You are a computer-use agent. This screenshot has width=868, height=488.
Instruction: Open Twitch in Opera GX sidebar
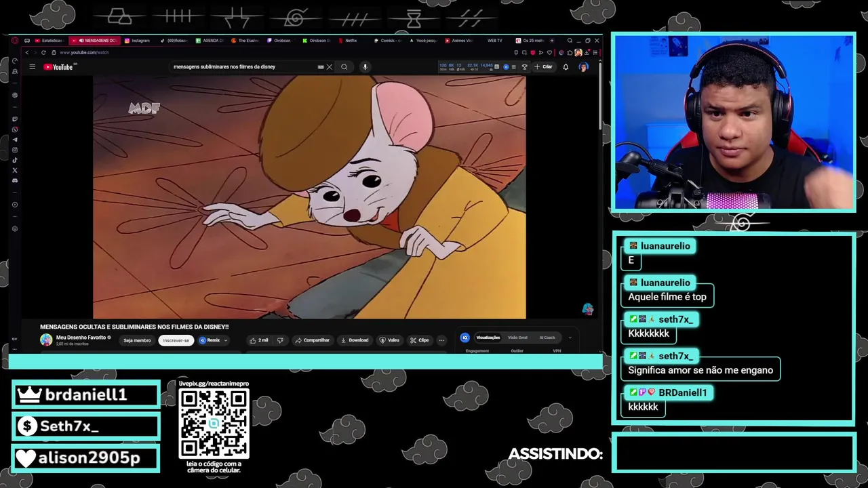click(15, 119)
